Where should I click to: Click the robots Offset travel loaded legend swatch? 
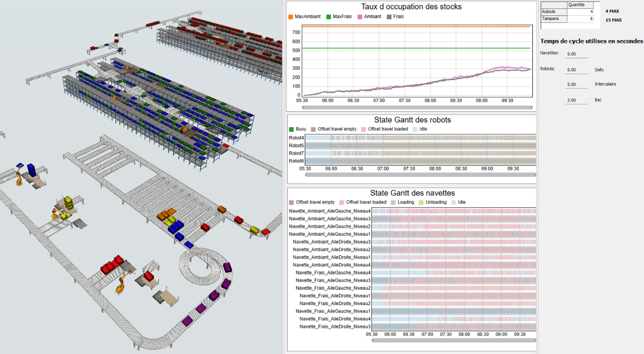pos(364,129)
